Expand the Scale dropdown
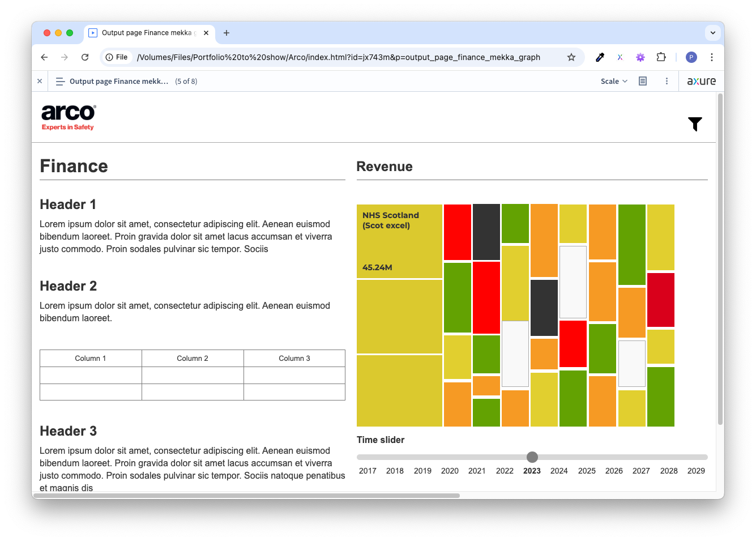Screen dimensions: 756x541 [614, 81]
